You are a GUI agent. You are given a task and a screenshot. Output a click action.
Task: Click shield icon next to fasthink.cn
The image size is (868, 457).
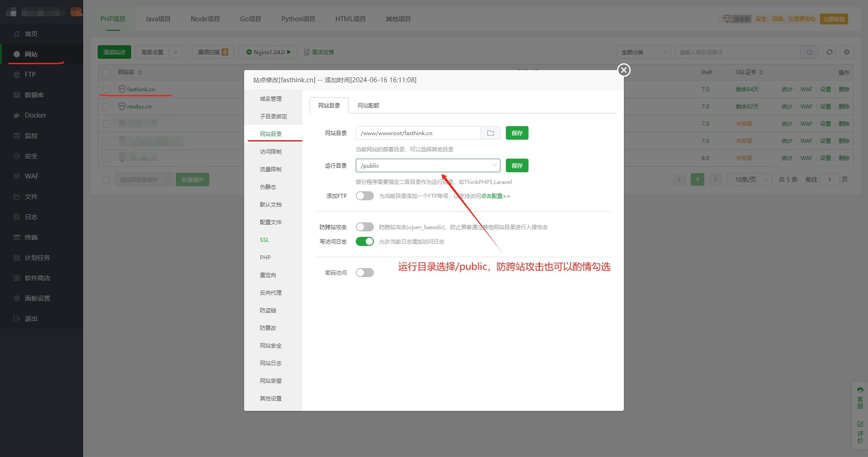point(122,89)
